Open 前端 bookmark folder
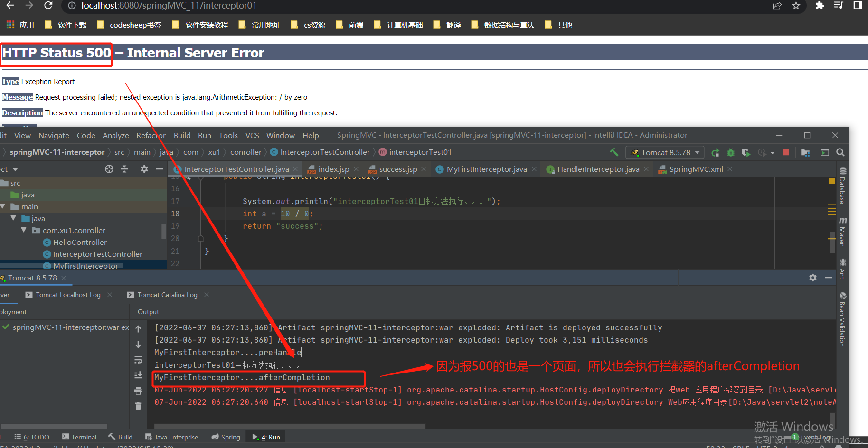Viewport: 868px width, 448px height. pyautogui.click(x=349, y=25)
